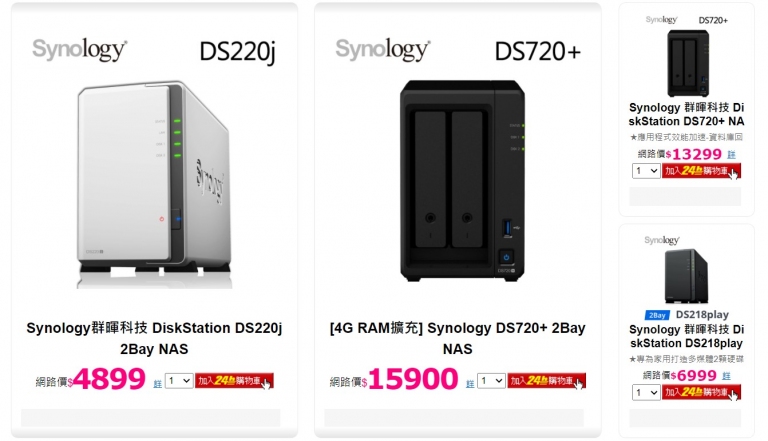
Task: Click the 註 note icon beside price 13299
Action: (731, 155)
